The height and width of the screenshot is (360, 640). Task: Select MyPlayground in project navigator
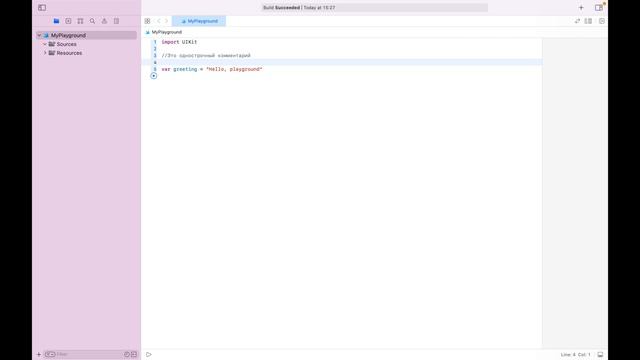click(x=87, y=36)
